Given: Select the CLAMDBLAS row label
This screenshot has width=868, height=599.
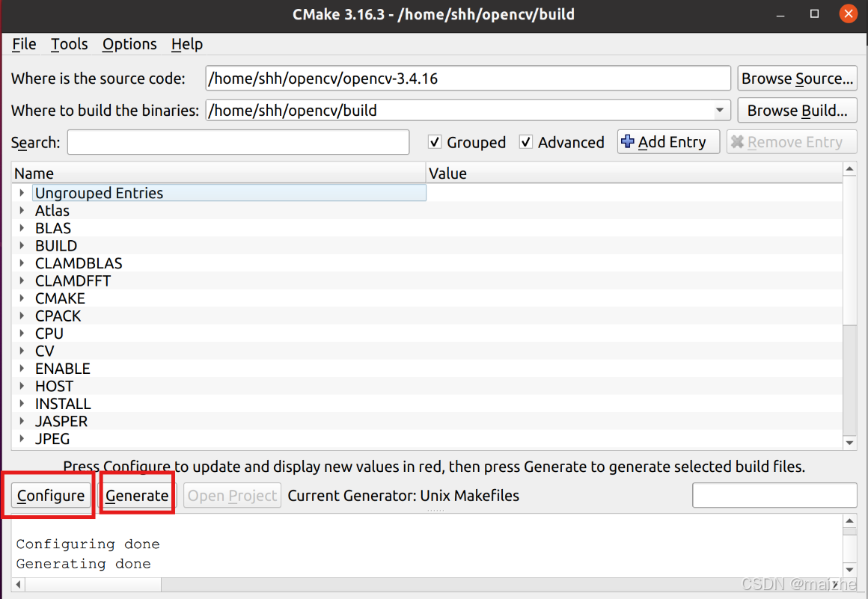Looking at the screenshot, I should pyautogui.click(x=79, y=263).
